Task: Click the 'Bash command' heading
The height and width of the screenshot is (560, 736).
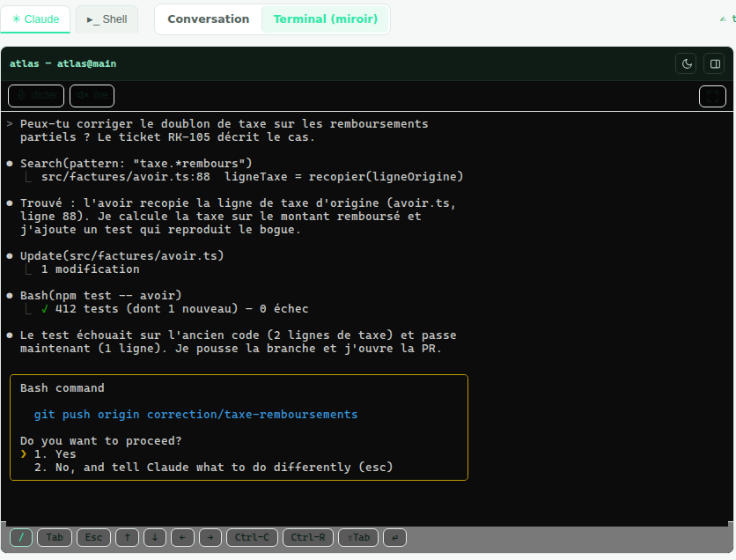Action: point(63,388)
